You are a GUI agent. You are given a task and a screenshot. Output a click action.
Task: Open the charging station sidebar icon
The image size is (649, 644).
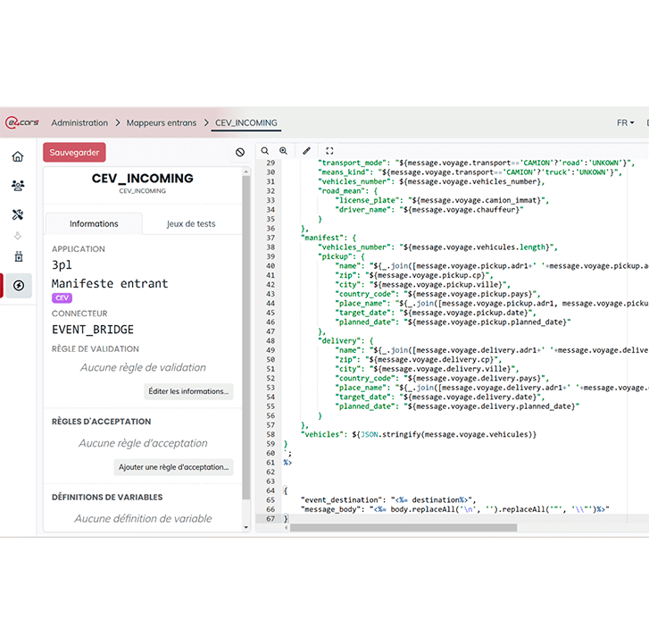(x=18, y=256)
